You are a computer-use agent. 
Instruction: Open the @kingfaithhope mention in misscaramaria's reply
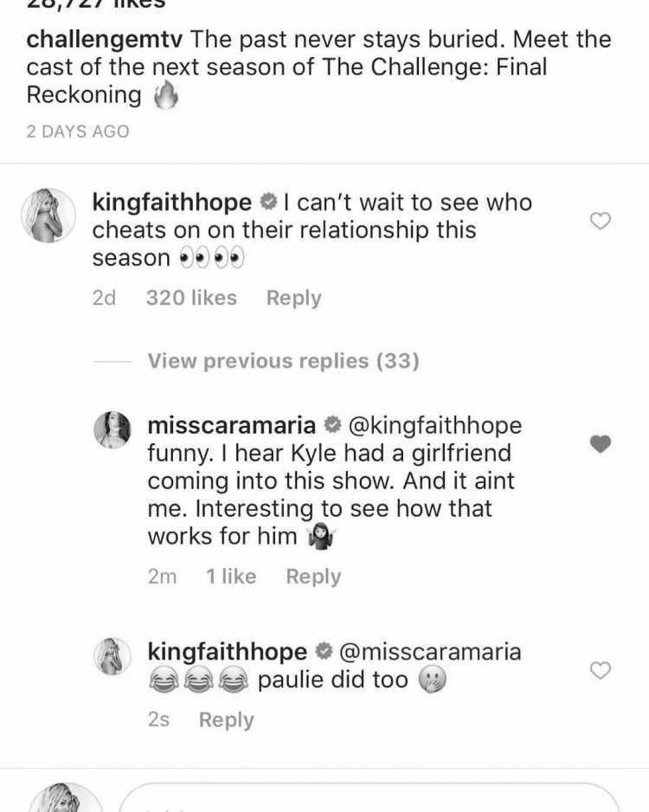[435, 425]
